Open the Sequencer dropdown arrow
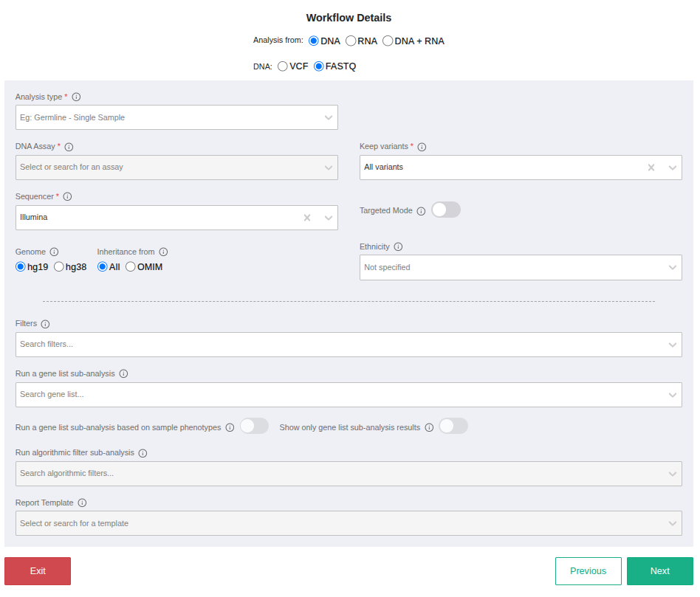Viewport: 700px width, 597px height. coord(329,218)
